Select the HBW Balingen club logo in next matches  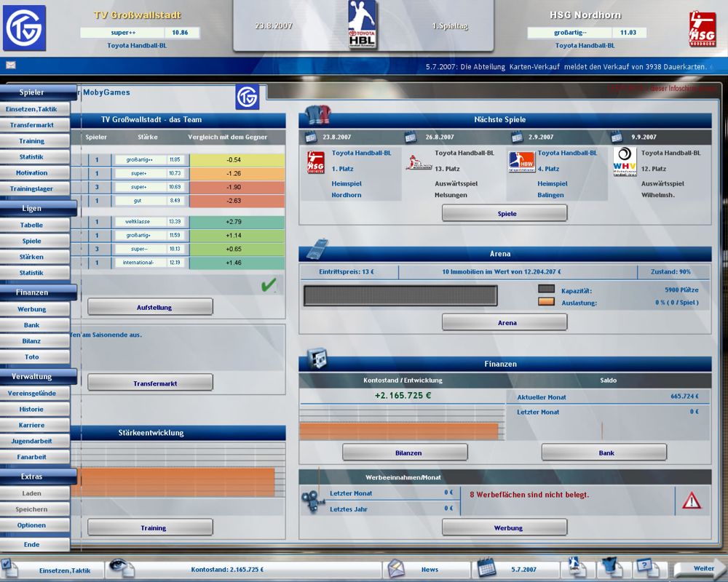521,161
